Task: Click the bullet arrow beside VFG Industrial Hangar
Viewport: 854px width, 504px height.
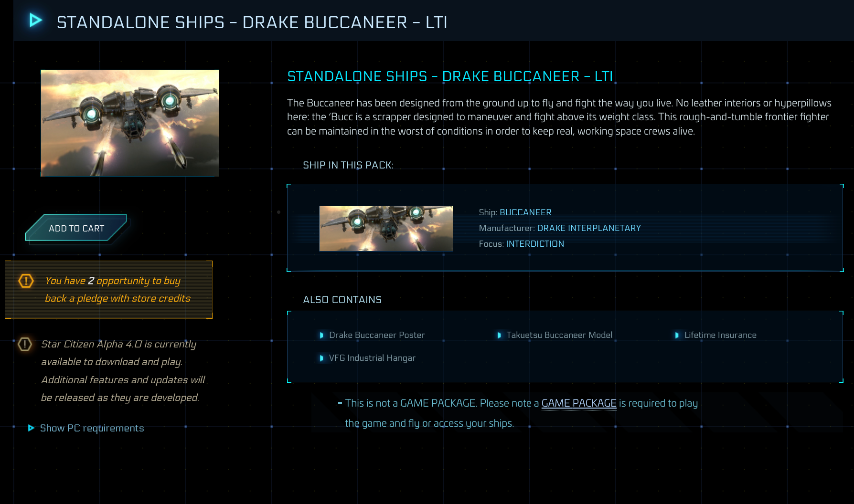Action: pyautogui.click(x=322, y=358)
